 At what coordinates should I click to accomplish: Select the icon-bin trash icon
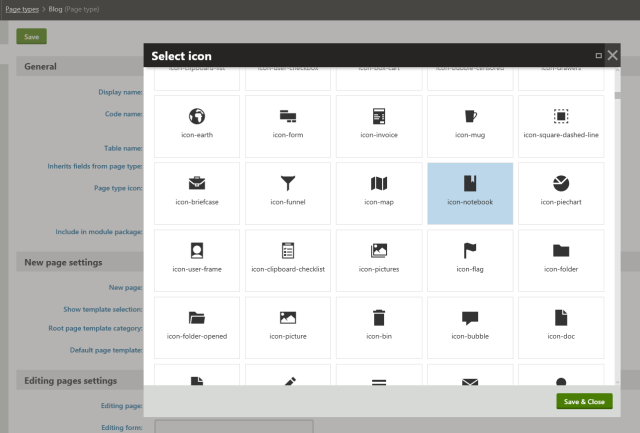click(x=379, y=328)
